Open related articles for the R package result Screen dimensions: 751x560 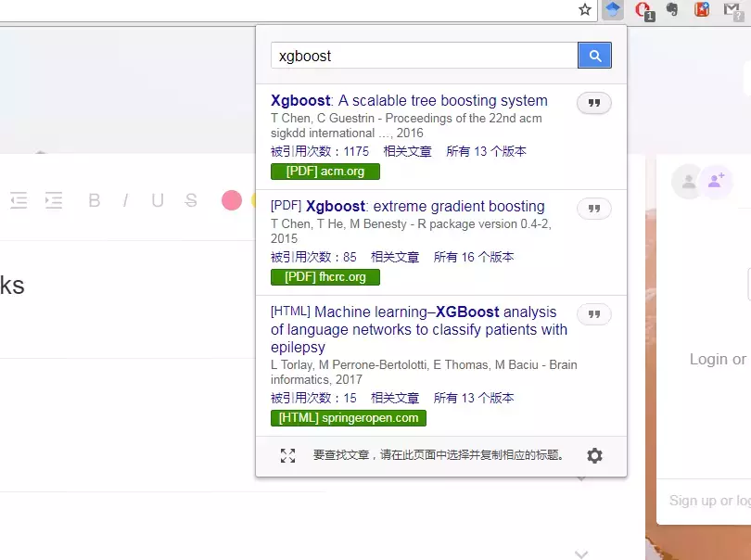(395, 257)
